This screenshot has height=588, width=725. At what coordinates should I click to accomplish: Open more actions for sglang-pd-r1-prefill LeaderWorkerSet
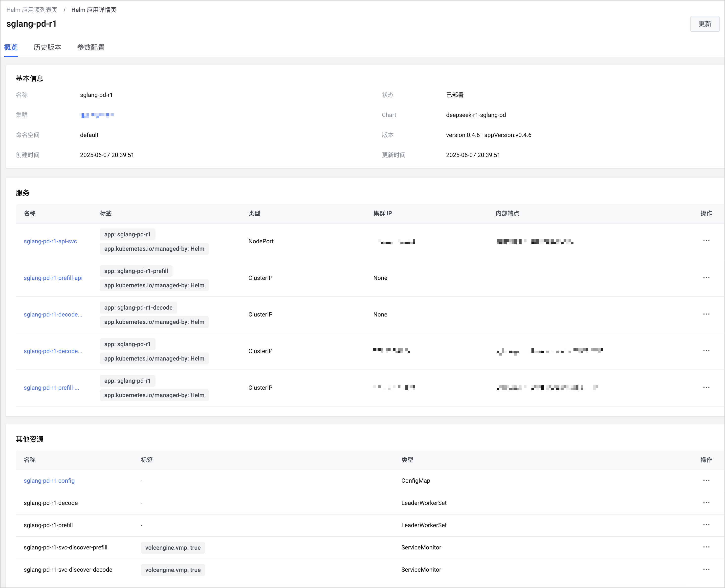pos(706,525)
